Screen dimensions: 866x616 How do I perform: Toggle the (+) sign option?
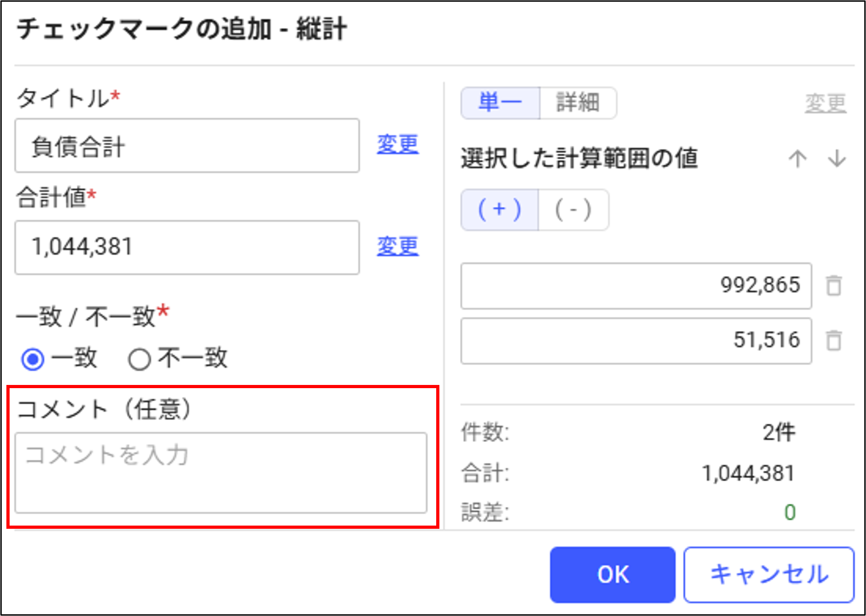(x=500, y=210)
